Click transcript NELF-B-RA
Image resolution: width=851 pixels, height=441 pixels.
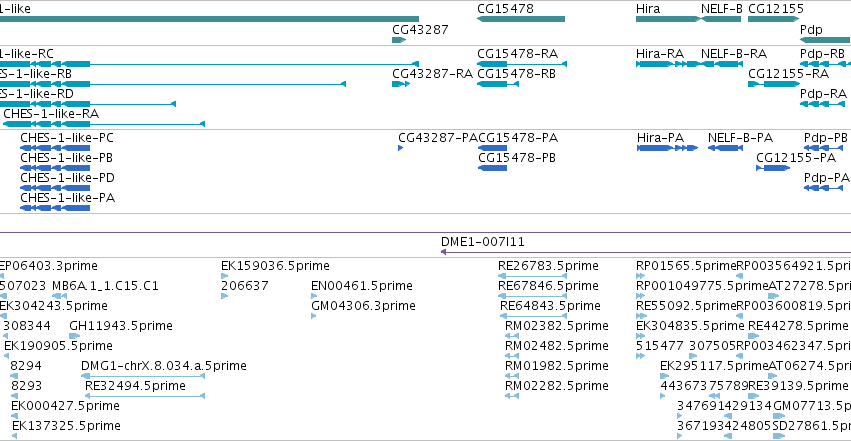click(x=721, y=64)
